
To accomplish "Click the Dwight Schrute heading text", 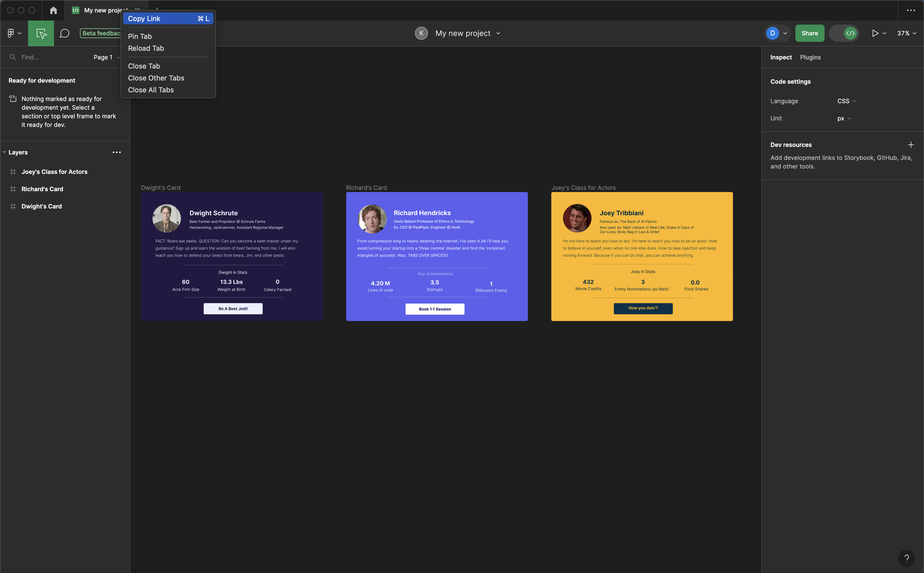I will coord(213,213).
